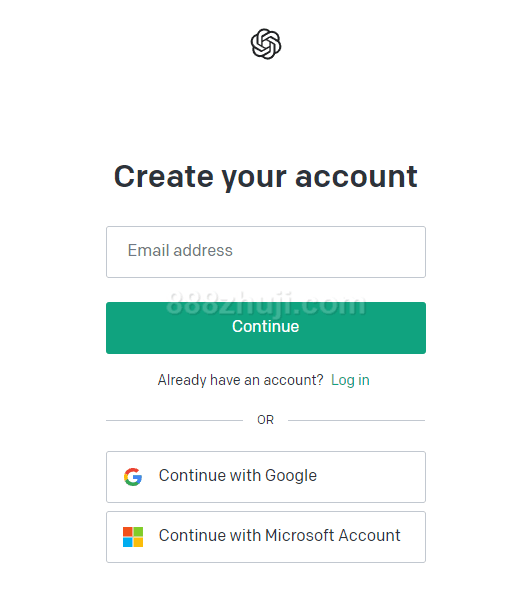Click the OR divider label
The width and height of the screenshot is (532, 606).
265,420
